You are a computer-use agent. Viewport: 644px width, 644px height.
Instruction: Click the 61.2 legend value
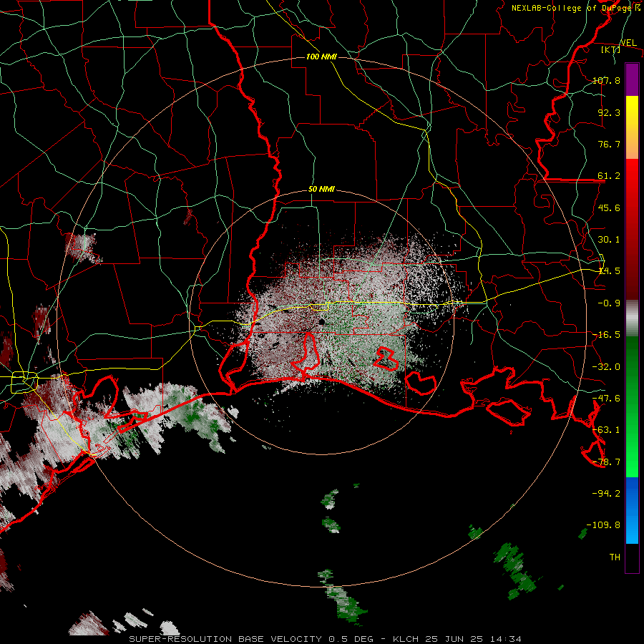(609, 176)
